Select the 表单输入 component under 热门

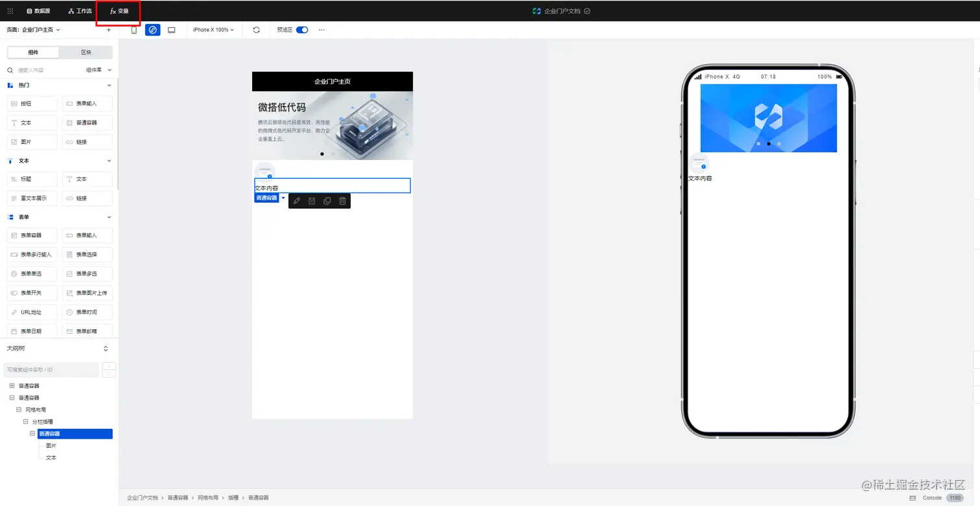click(87, 104)
